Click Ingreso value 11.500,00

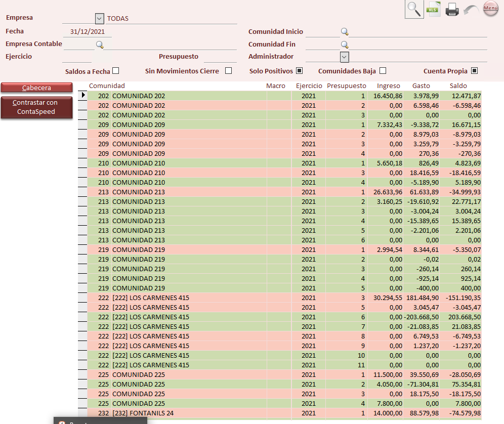click(x=388, y=375)
